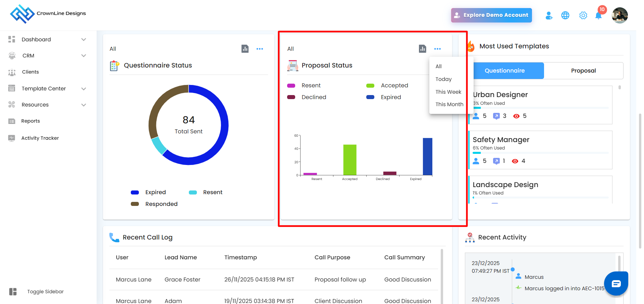Click the Resources icon in sidebar

point(12,104)
